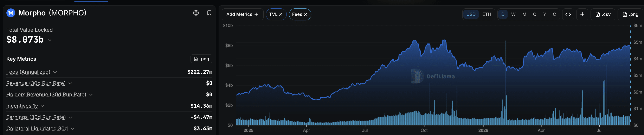The height and width of the screenshot is (135, 644).
Task: Download chart as .png in toolbar
Action: pyautogui.click(x=630, y=14)
